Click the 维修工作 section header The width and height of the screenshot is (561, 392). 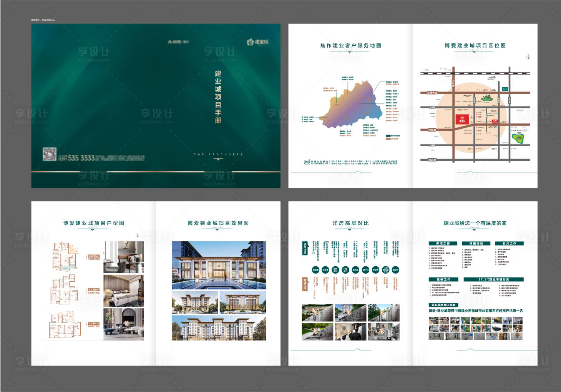point(443,279)
